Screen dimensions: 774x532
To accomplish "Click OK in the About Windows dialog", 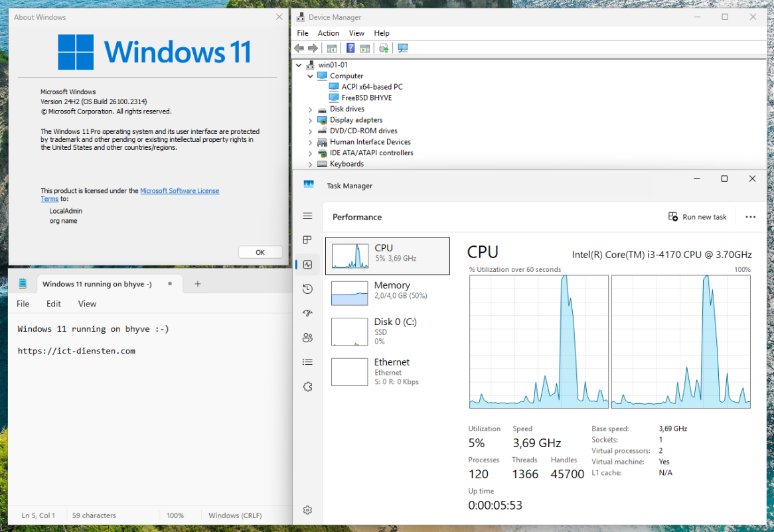I will [x=260, y=252].
